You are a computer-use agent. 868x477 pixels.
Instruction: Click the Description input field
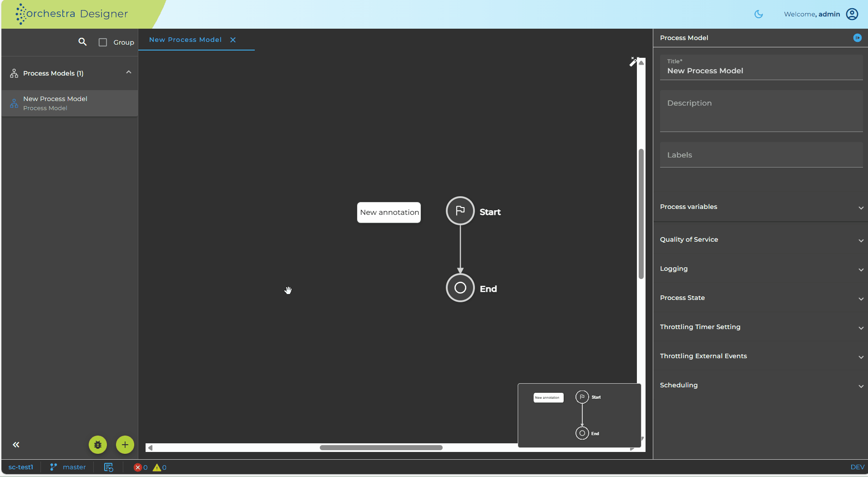pyautogui.click(x=761, y=111)
